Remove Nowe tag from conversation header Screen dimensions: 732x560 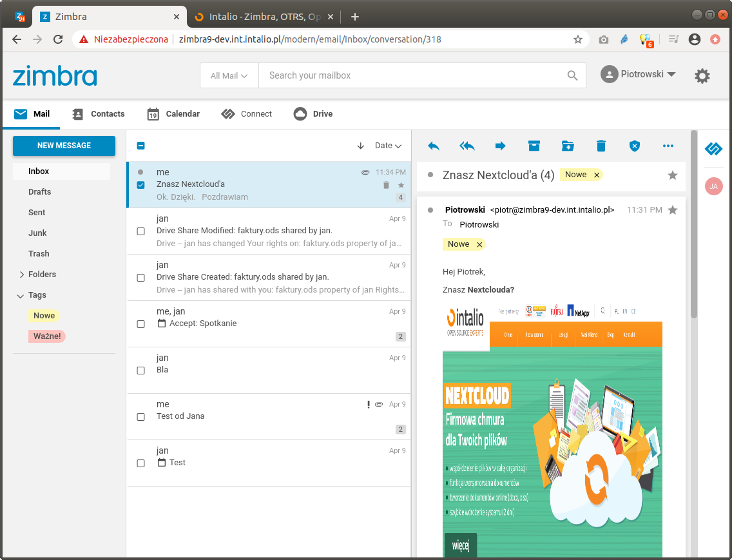click(596, 175)
